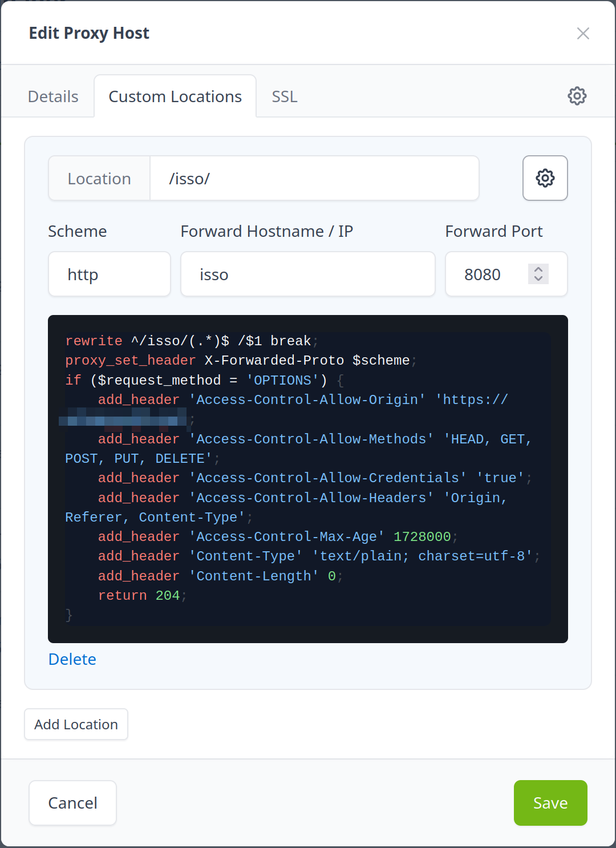Save the proxy host changes
This screenshot has width=616, height=848.
click(x=550, y=803)
